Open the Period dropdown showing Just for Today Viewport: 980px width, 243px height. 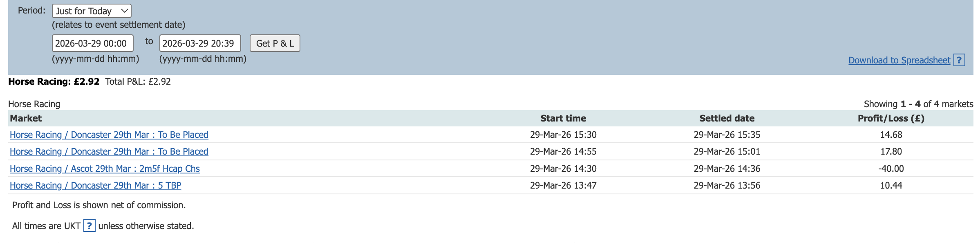tap(92, 11)
